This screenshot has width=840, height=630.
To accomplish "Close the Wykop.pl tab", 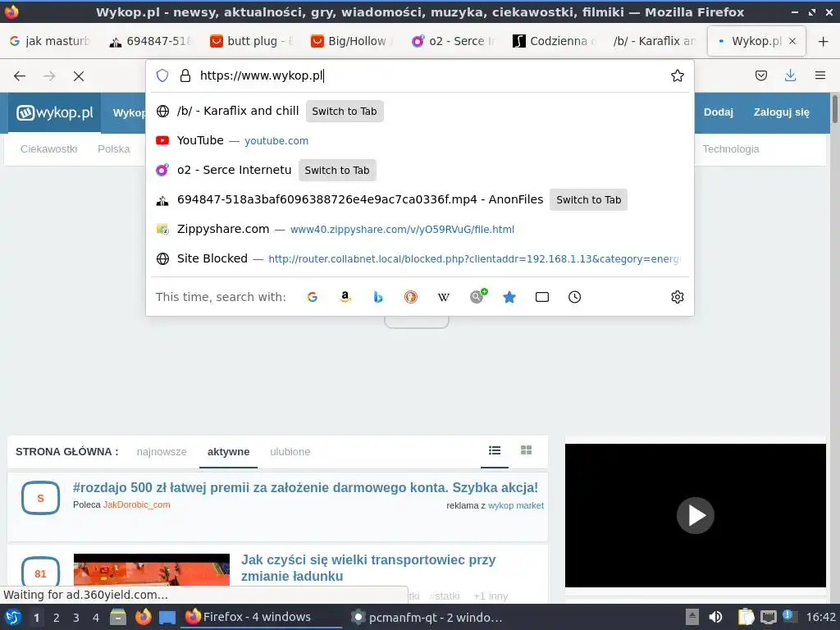I will pyautogui.click(x=792, y=41).
